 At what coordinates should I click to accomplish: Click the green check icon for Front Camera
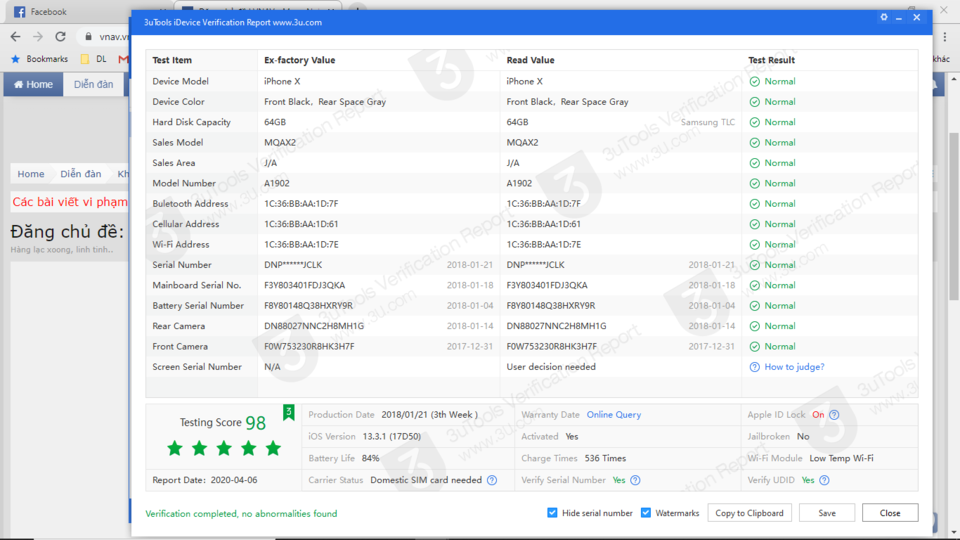(x=754, y=347)
